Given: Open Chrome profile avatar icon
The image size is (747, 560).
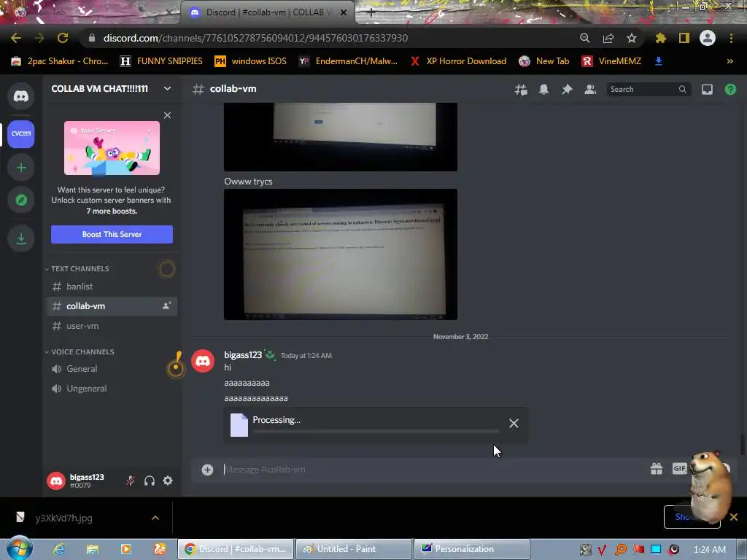Looking at the screenshot, I should pyautogui.click(x=708, y=38).
